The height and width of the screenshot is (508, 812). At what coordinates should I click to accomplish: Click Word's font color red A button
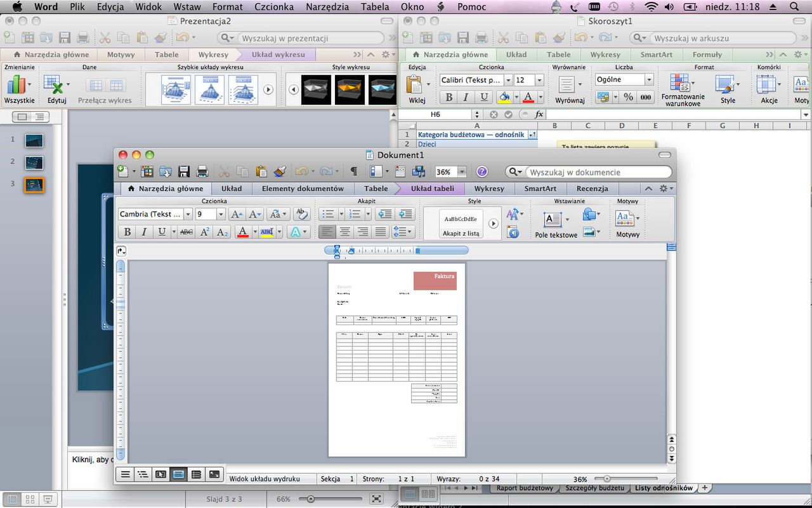click(242, 232)
